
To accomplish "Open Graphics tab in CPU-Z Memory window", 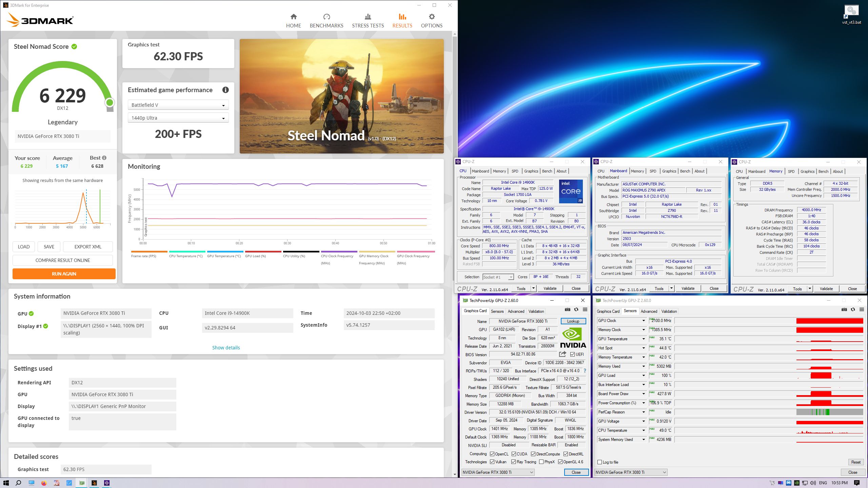I will click(807, 171).
